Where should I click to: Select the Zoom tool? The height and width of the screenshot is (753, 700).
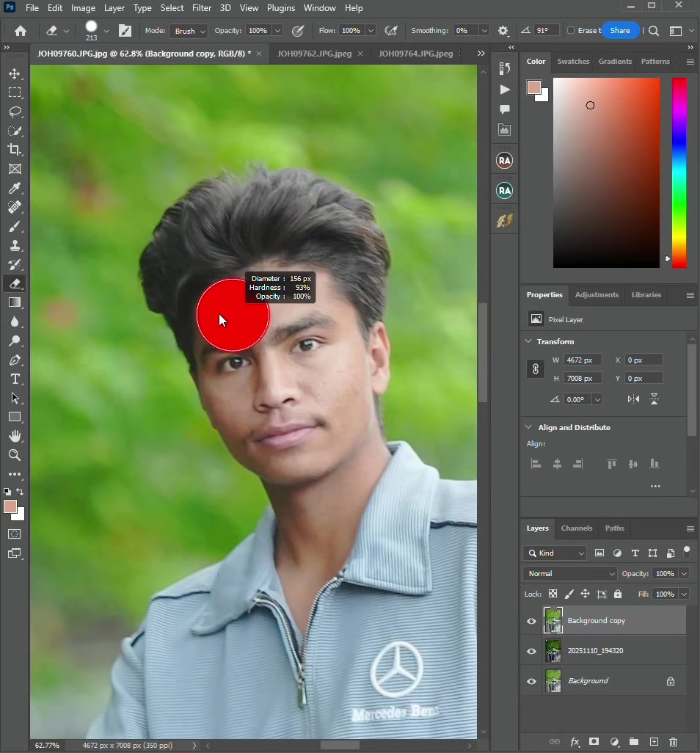point(15,455)
